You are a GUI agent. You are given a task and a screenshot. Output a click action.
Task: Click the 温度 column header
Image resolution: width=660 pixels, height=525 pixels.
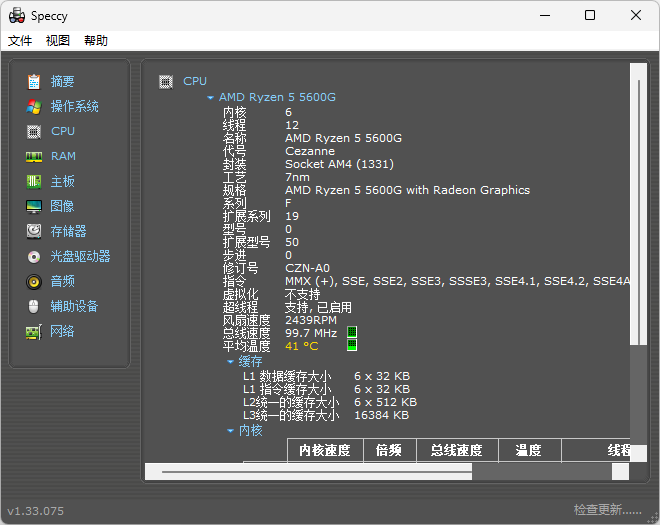point(529,450)
